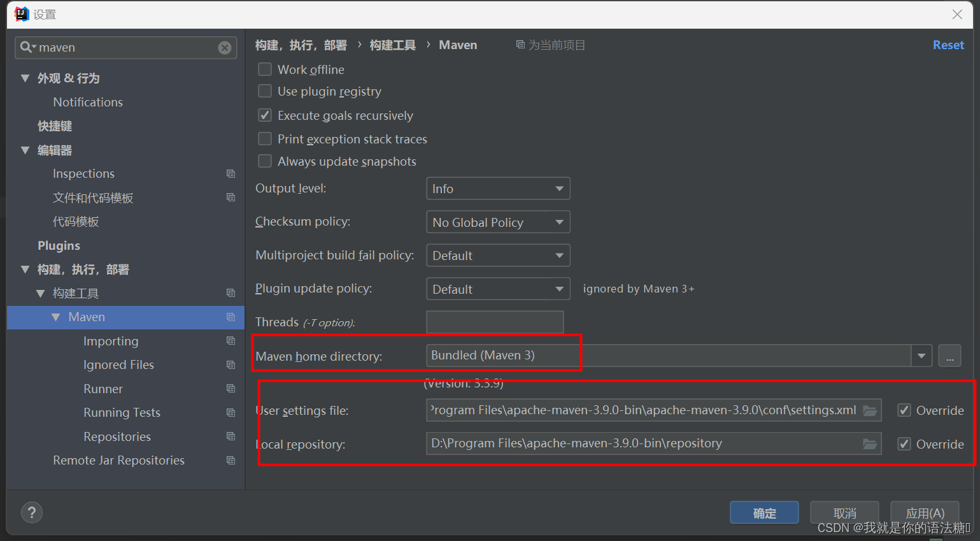Viewport: 980px width, 541px height.
Task: Confirm with 确定 button
Action: [764, 513]
